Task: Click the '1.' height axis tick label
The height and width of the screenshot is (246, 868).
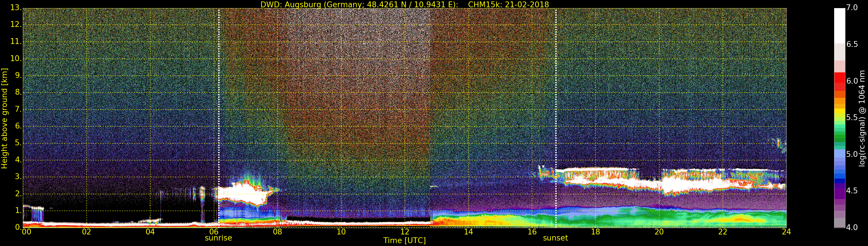Action: [18, 210]
